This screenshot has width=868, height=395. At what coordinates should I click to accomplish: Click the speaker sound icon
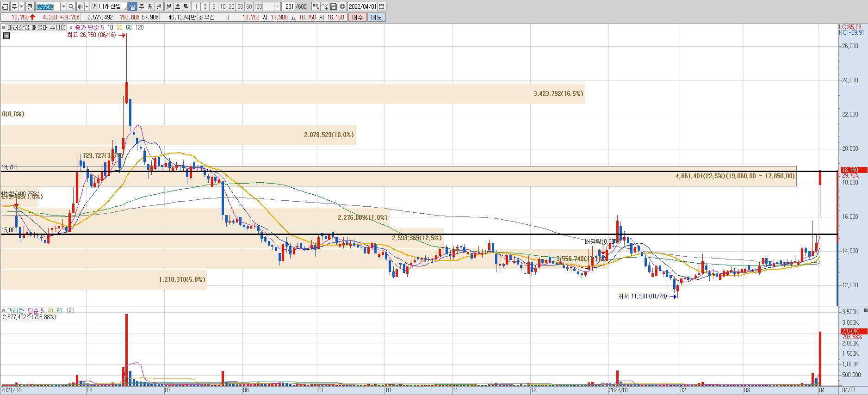(80, 6)
